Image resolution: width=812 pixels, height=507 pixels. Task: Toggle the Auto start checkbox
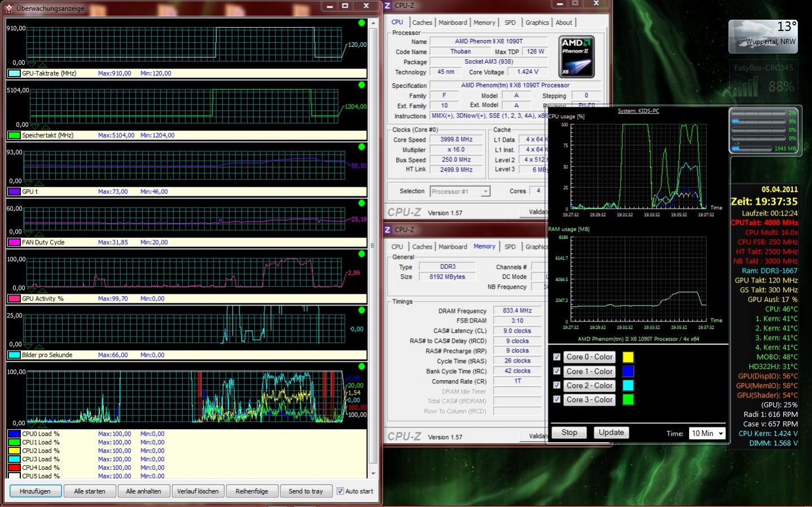(340, 491)
